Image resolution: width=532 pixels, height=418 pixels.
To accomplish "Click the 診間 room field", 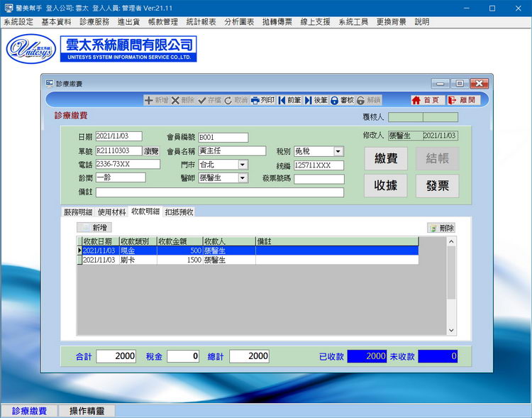I will coord(121,177).
